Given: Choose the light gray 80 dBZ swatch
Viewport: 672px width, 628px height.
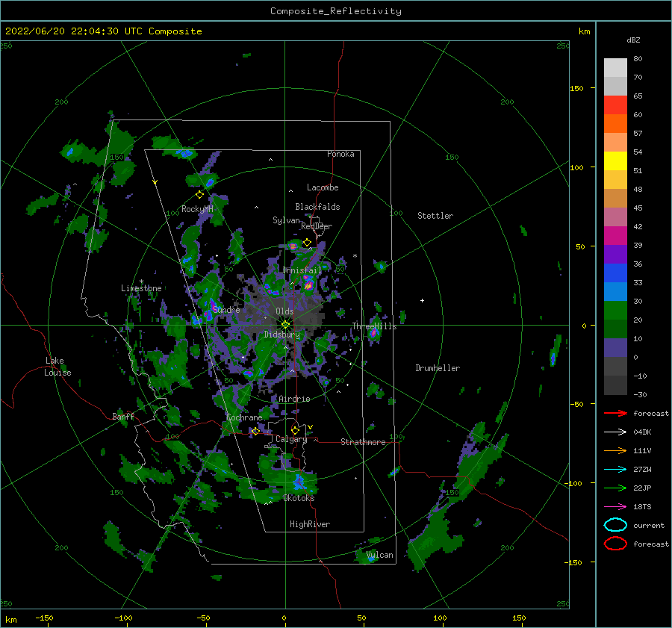Looking at the screenshot, I should [x=615, y=68].
